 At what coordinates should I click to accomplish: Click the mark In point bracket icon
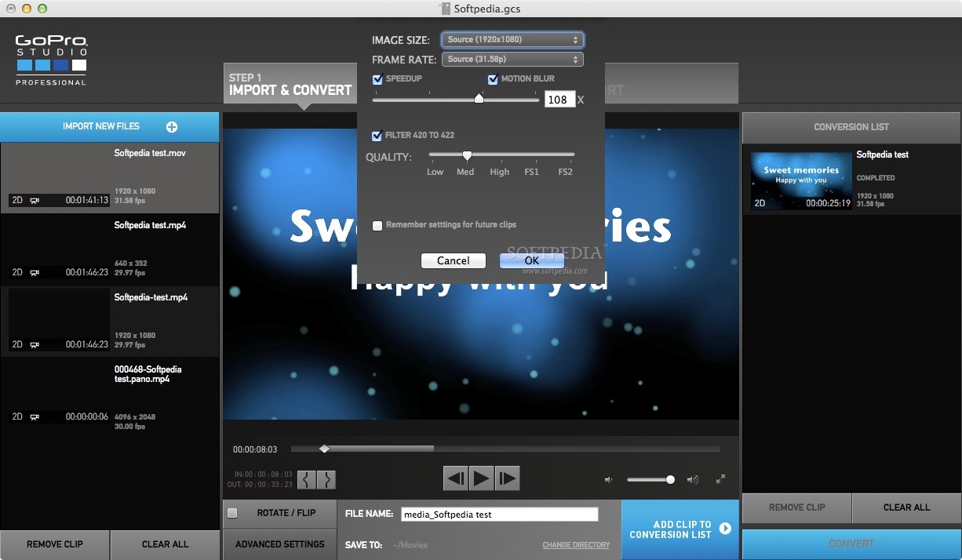pyautogui.click(x=307, y=479)
